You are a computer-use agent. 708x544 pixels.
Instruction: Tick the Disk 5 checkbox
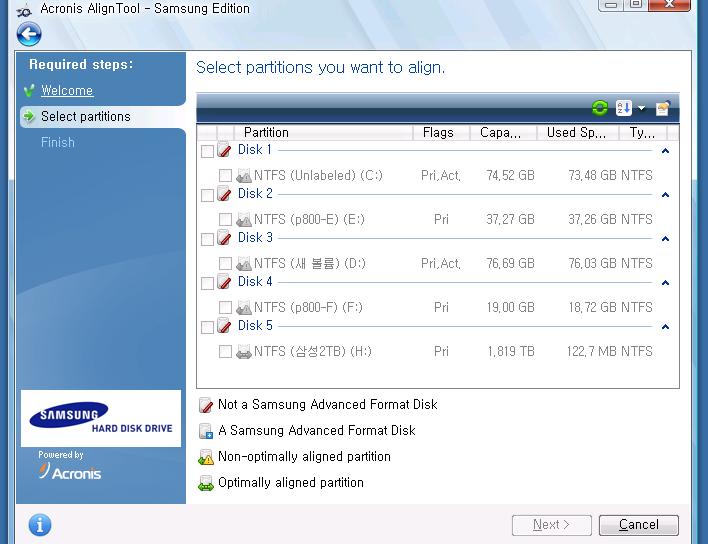coord(207,328)
